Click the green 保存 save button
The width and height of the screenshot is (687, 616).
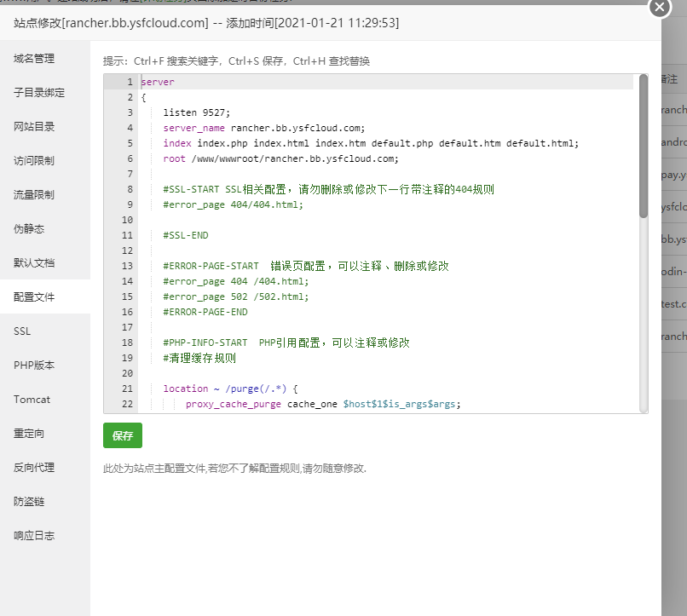[122, 435]
